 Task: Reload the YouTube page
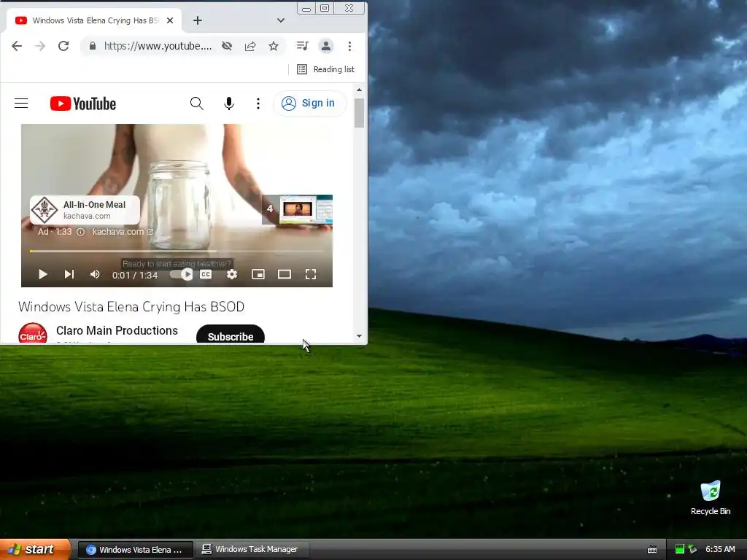pos(63,46)
